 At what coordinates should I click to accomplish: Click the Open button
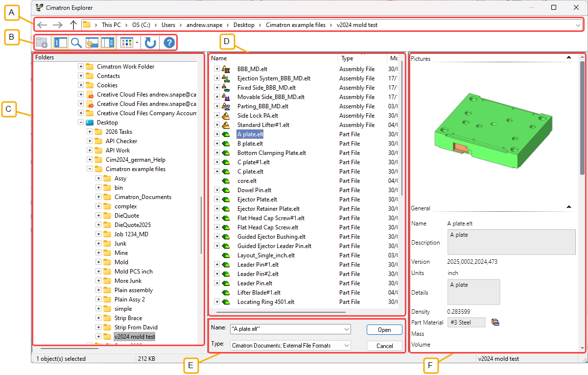[x=384, y=330]
